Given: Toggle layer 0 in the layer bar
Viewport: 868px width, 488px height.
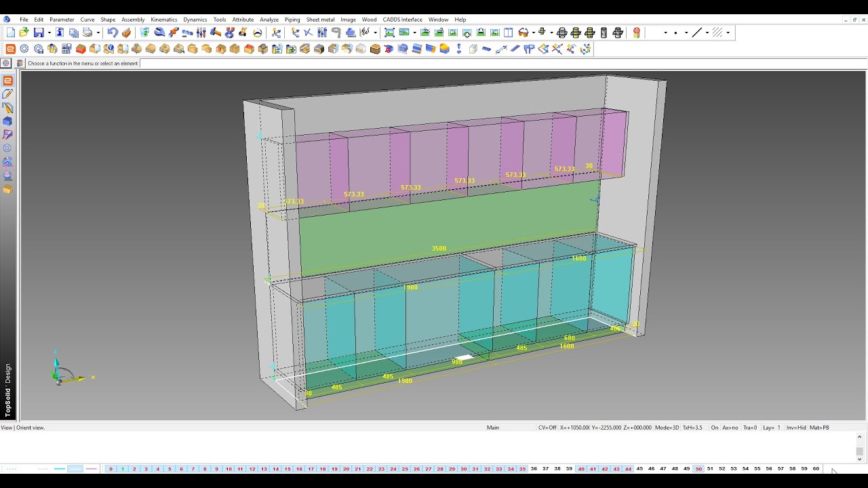Looking at the screenshot, I should point(111,468).
